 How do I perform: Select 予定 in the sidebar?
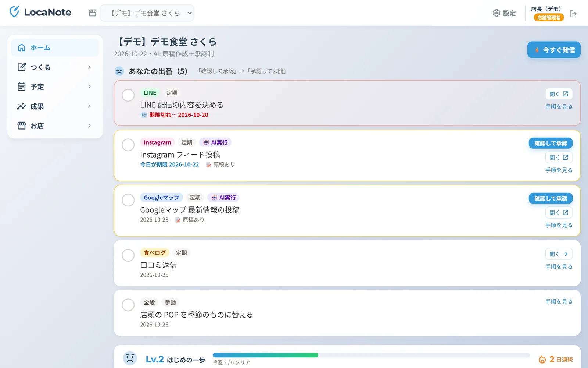click(55, 86)
